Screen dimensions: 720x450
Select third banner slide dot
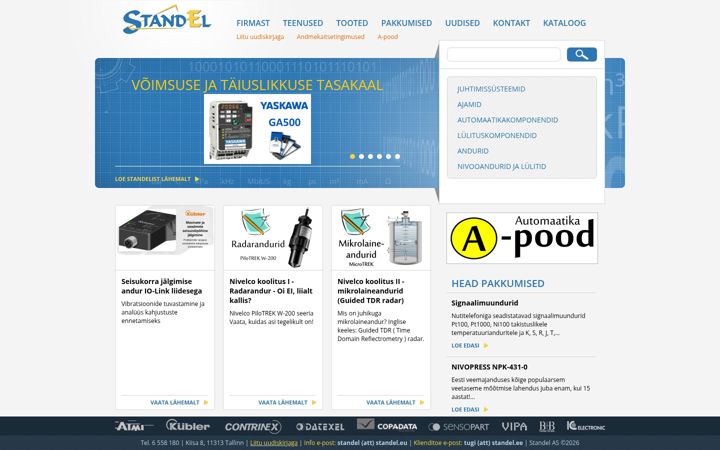[x=371, y=157]
